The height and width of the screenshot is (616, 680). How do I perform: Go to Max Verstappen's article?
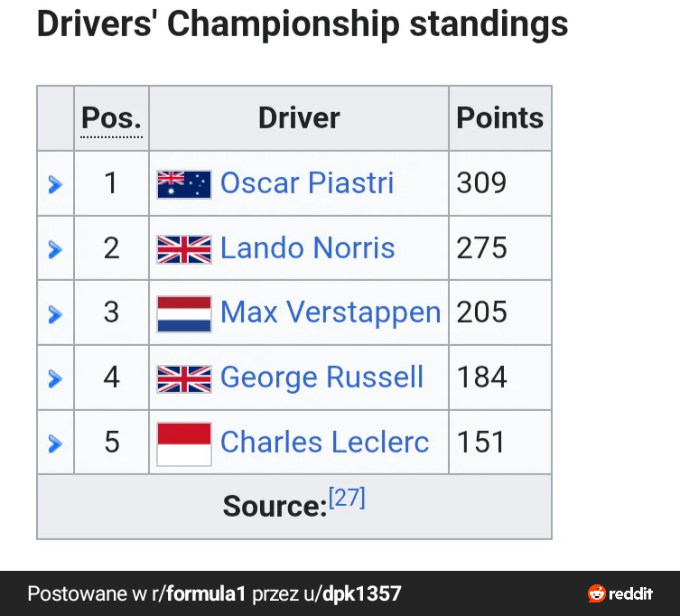(x=331, y=313)
